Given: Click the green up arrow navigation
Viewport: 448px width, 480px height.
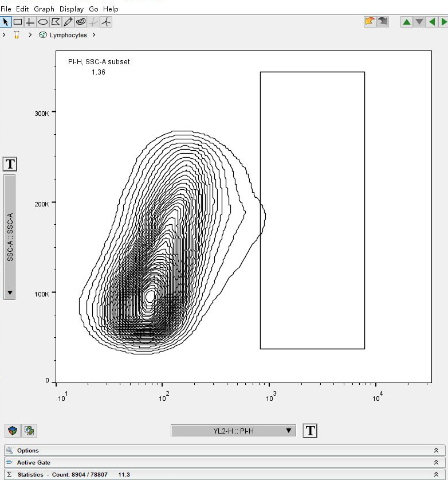Looking at the screenshot, I should tap(407, 22).
